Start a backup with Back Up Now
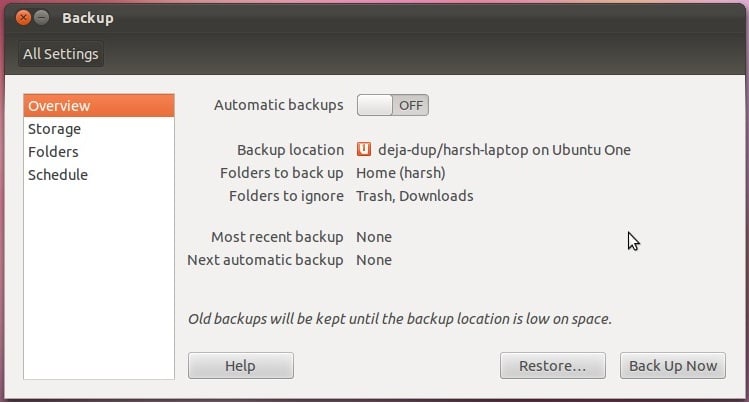 673,366
